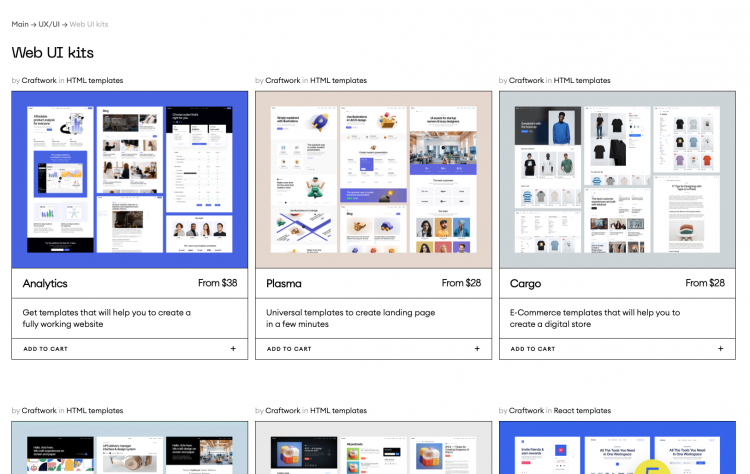This screenshot has height=474, width=750.
Task: Click the Plasma 'From $28' price
Action: tap(461, 283)
